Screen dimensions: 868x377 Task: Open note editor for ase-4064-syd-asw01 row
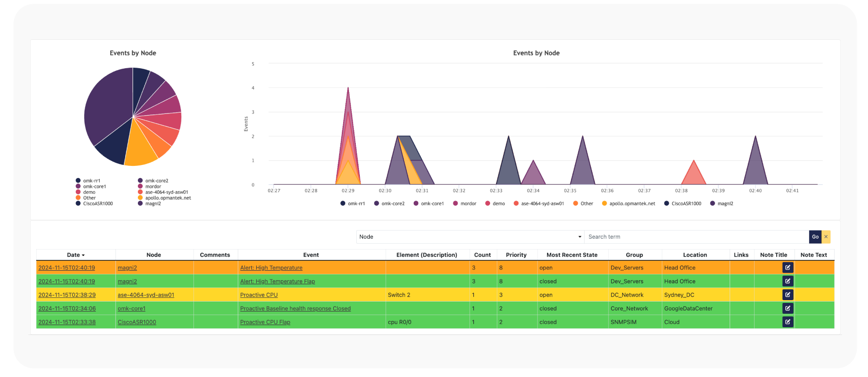[x=788, y=295]
